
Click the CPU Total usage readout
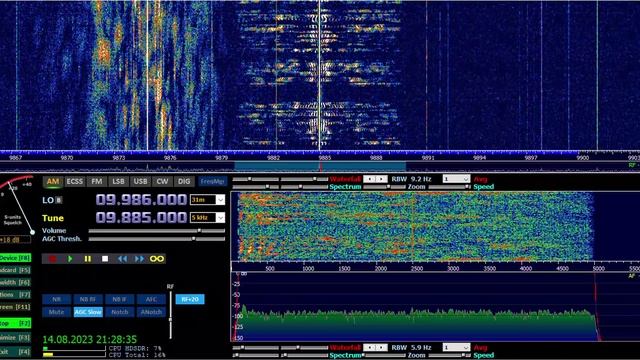pos(137,355)
